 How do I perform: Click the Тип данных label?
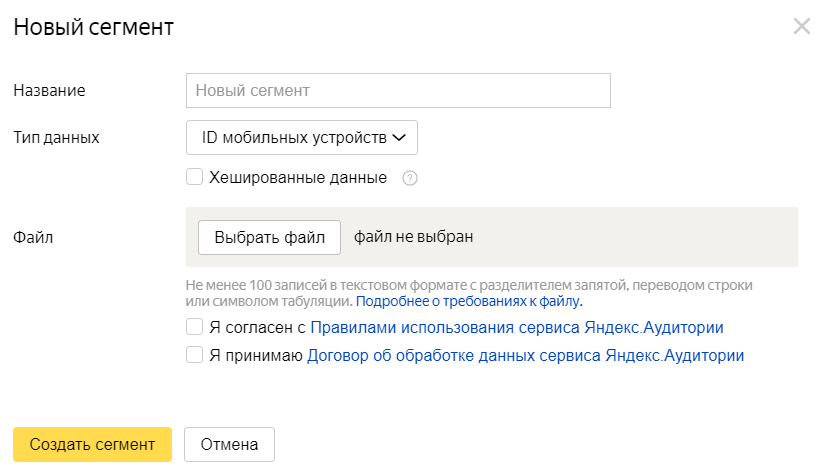coord(56,138)
